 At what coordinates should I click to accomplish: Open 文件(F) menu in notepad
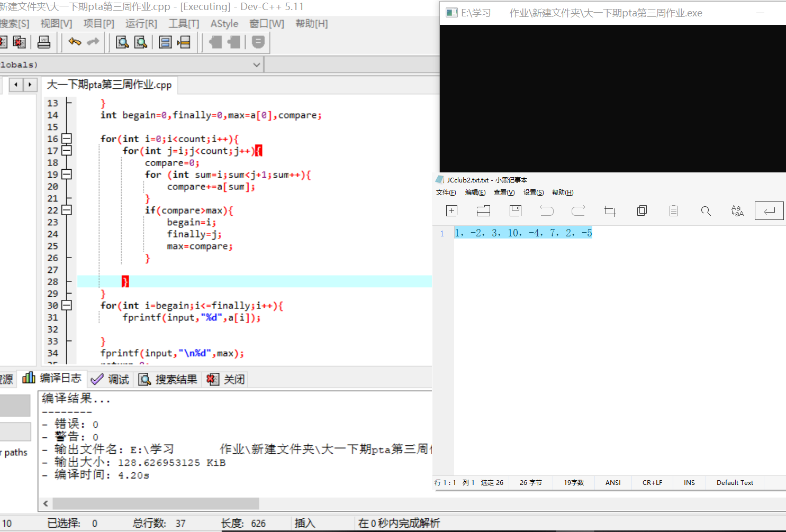coord(446,192)
